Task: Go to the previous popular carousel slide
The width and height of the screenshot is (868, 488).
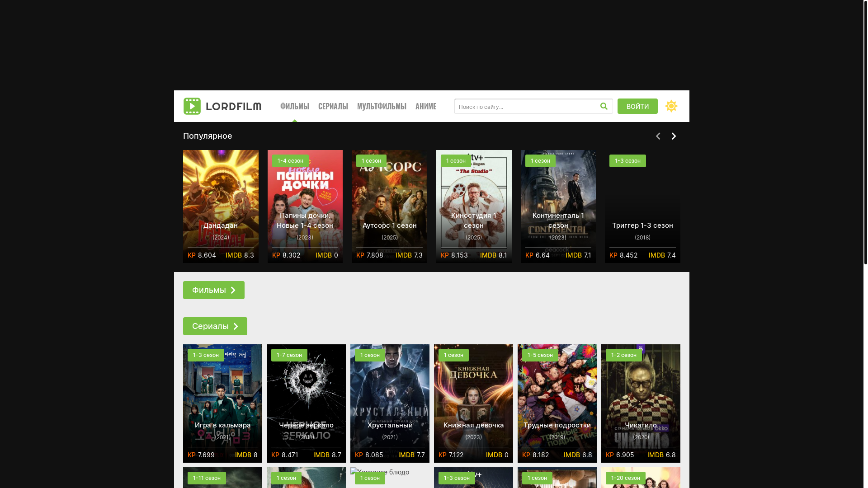Action: pos(658,136)
